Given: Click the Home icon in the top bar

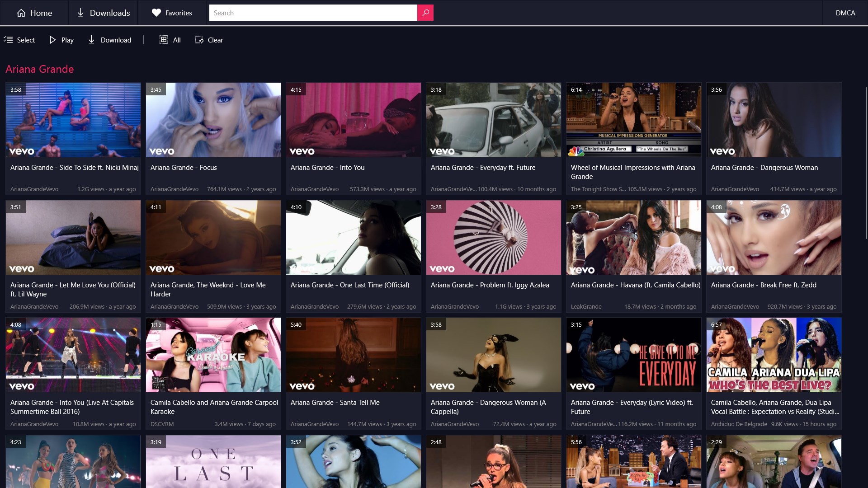Looking at the screenshot, I should (21, 13).
